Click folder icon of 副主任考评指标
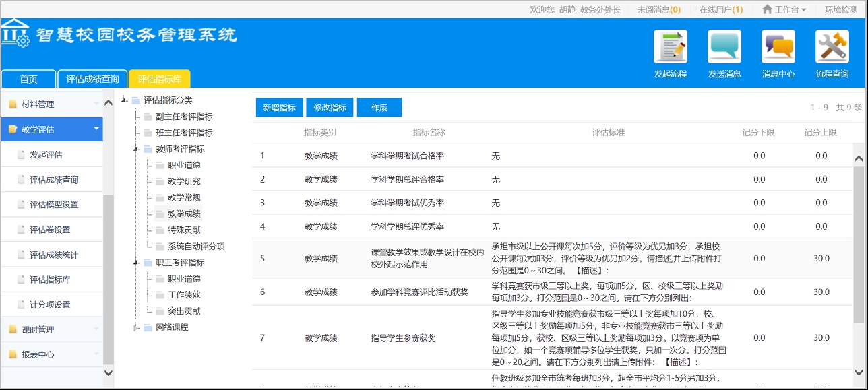 tap(148, 117)
